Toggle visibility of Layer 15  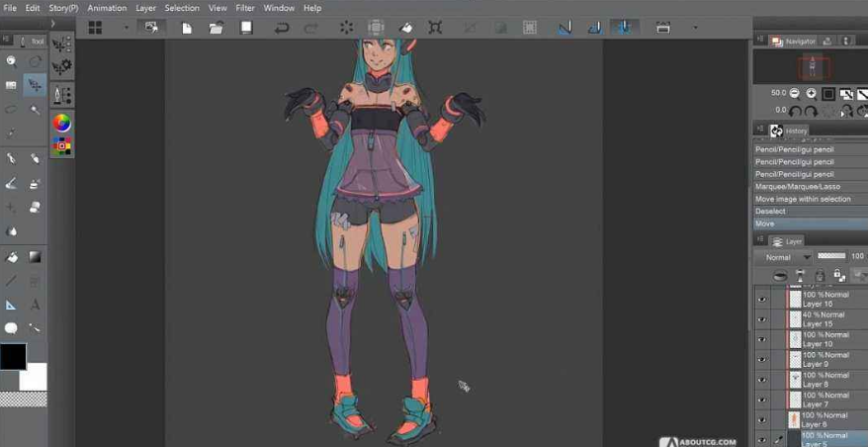tap(761, 318)
